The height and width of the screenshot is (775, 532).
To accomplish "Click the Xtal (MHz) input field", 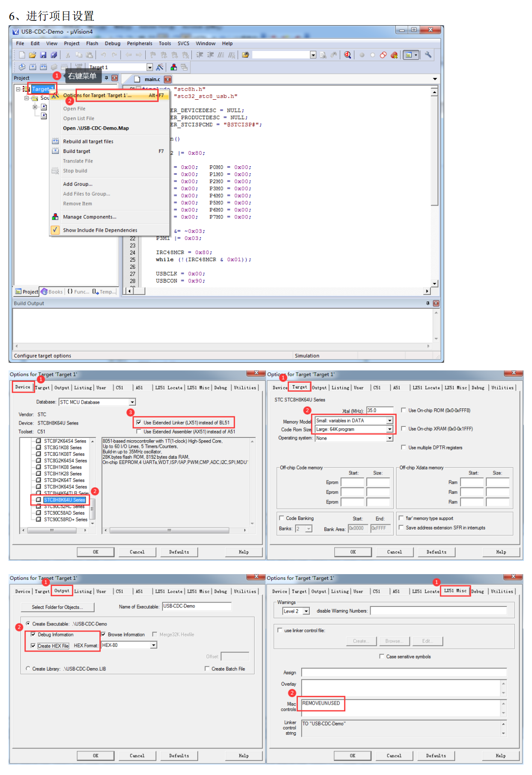I will [x=380, y=410].
